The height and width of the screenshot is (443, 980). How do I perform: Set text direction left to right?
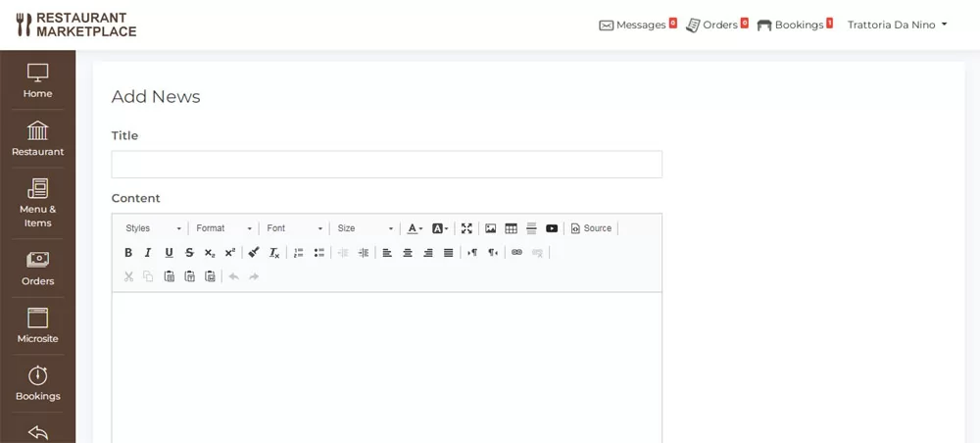point(472,253)
